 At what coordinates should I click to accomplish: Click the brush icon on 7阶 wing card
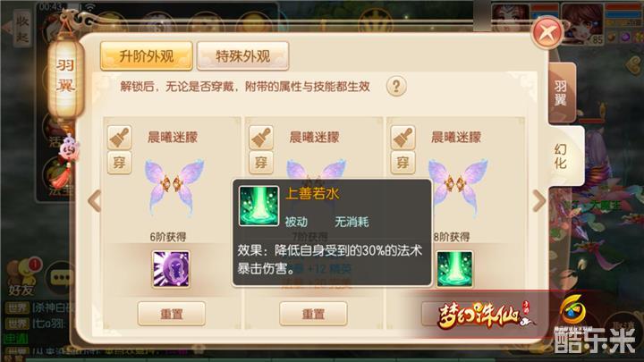[261, 138]
